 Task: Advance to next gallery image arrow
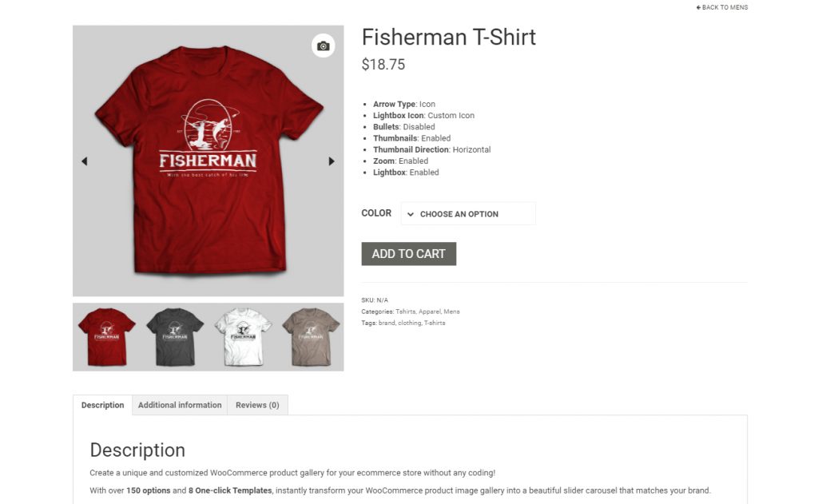click(332, 161)
